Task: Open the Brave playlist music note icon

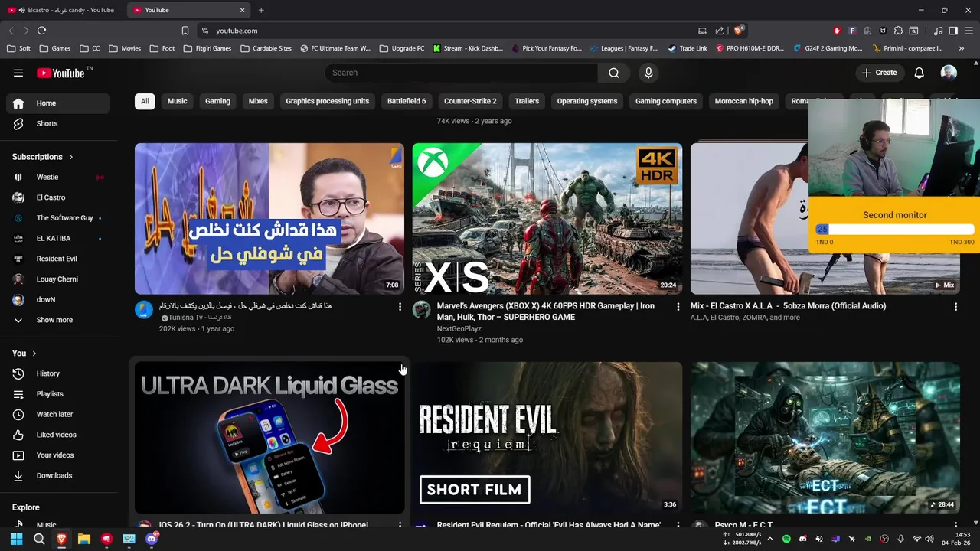Action: pyautogui.click(x=939, y=31)
